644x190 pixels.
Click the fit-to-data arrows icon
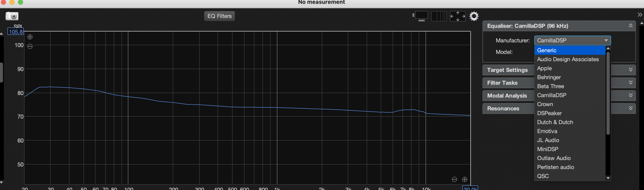click(x=458, y=16)
